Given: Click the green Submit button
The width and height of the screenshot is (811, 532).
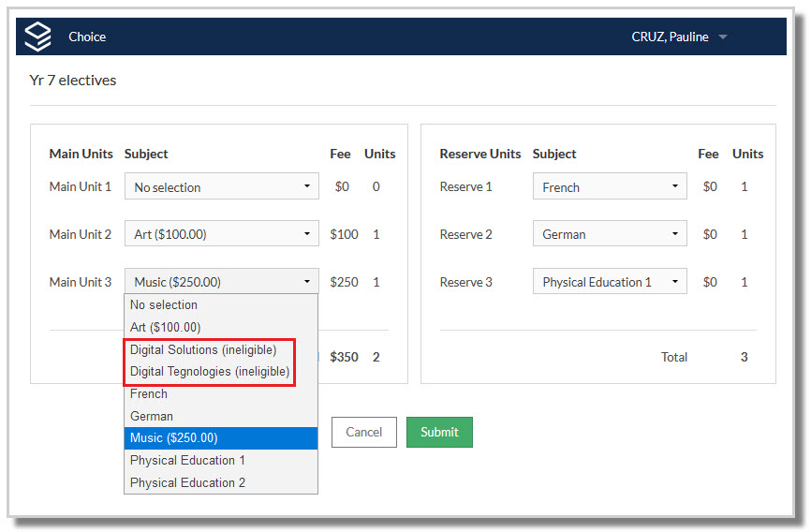Looking at the screenshot, I should [439, 432].
